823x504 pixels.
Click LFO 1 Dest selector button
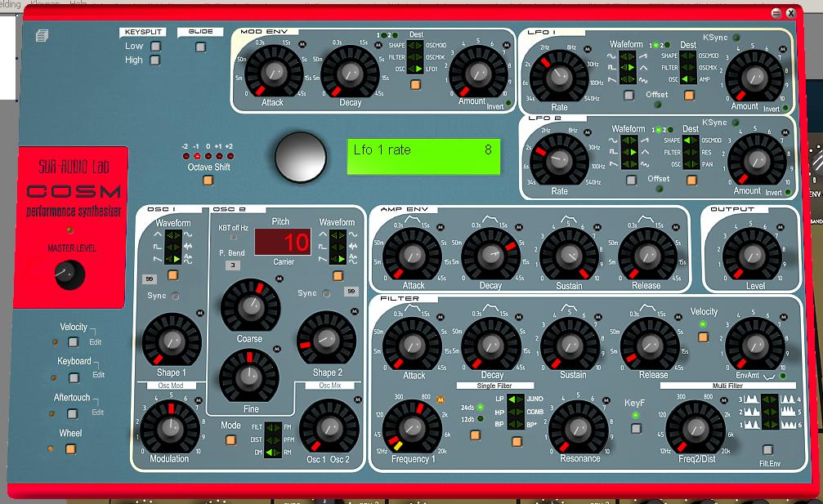689,96
